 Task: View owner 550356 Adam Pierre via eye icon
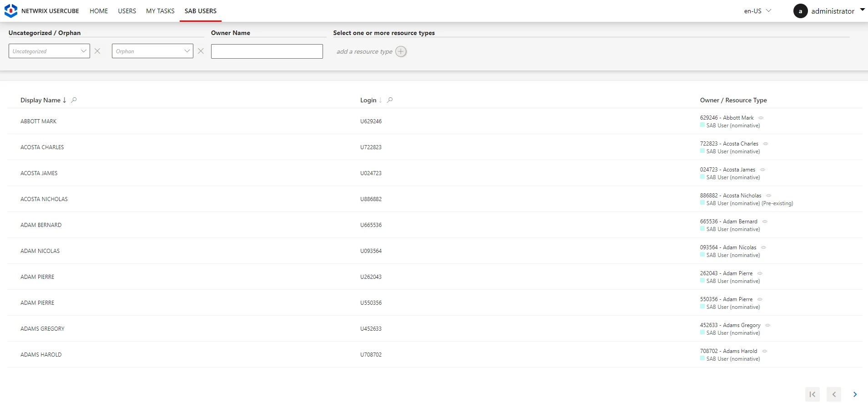[x=760, y=299]
